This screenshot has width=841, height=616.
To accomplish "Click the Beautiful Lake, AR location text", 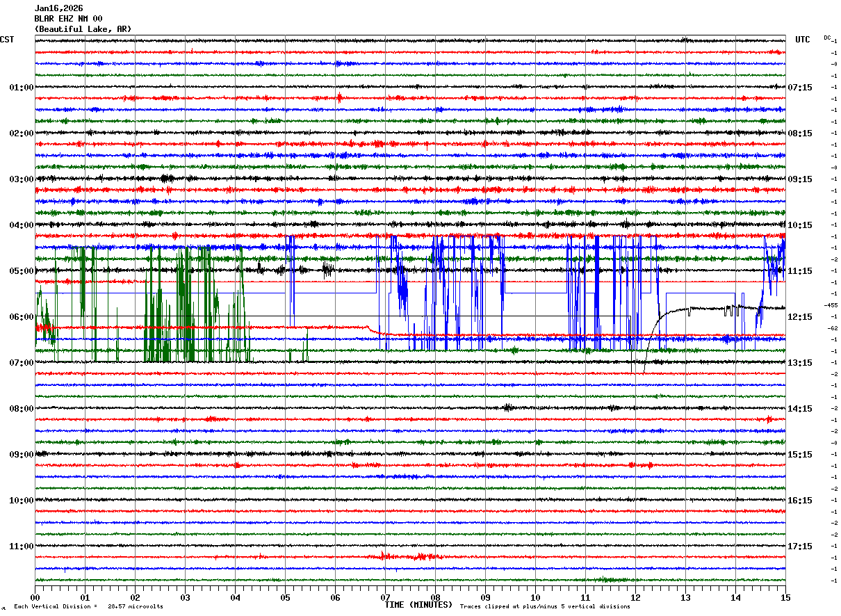I will [83, 29].
